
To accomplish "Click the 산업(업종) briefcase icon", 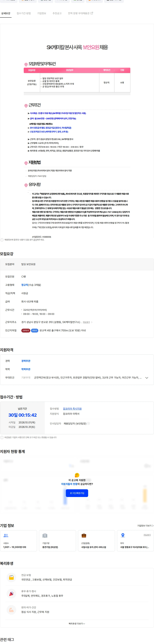I will click(84, 535).
